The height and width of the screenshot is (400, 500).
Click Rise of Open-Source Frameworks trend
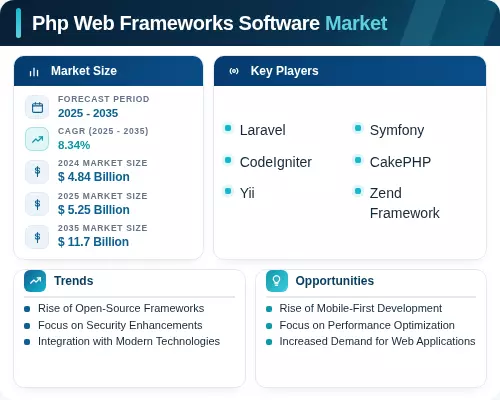click(121, 309)
